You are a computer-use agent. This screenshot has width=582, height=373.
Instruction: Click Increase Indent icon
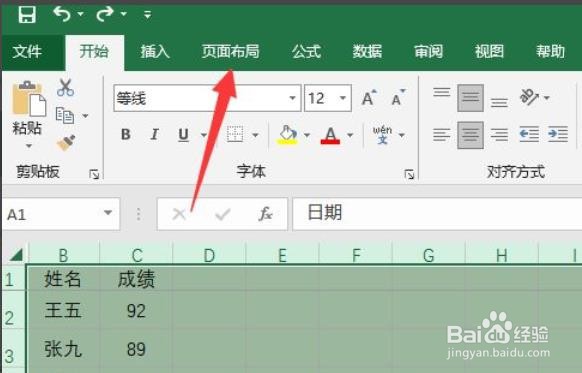[558, 134]
